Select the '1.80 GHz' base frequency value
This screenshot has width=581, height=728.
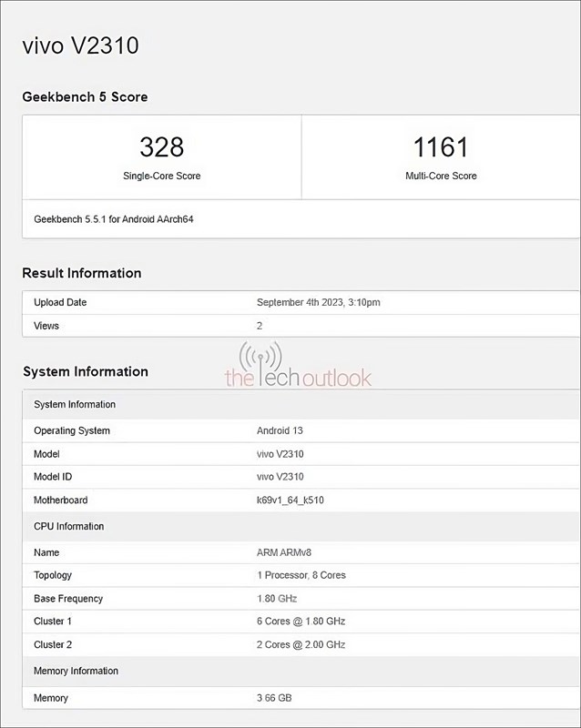(x=277, y=599)
